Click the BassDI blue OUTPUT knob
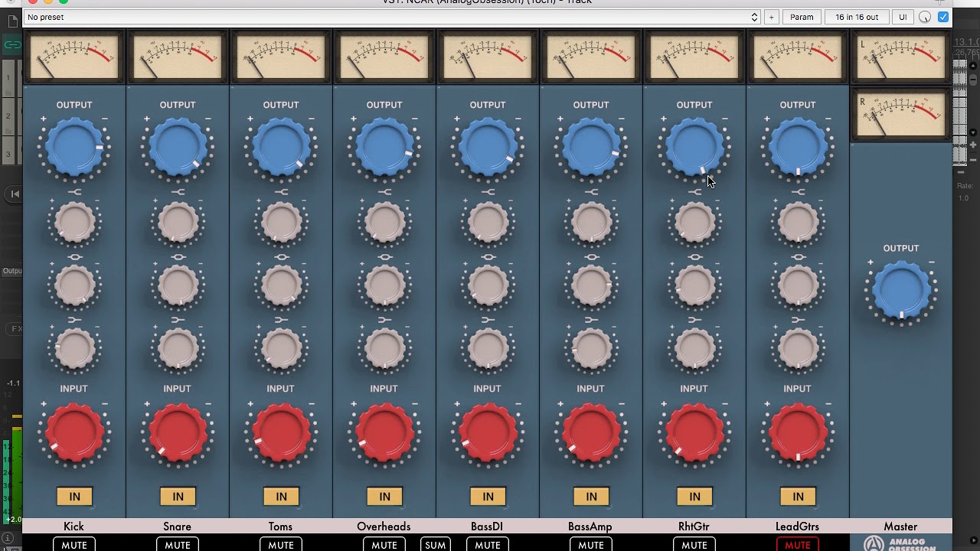The image size is (980, 551). pyautogui.click(x=488, y=148)
